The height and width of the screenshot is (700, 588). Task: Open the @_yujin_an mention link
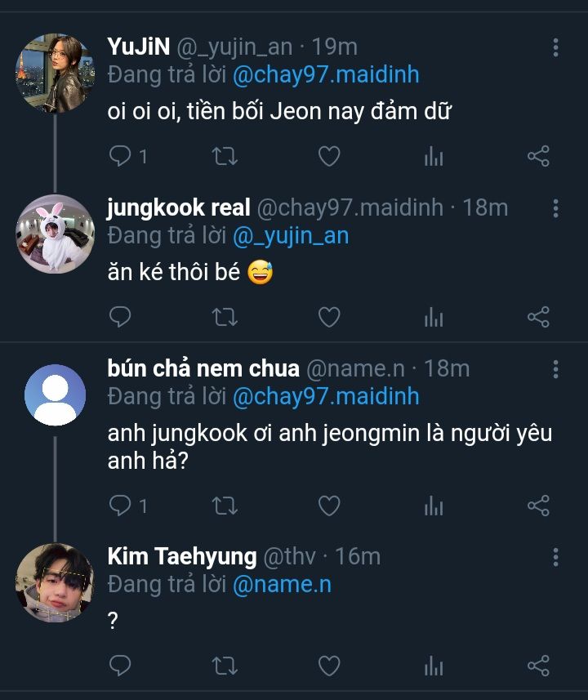pos(291,236)
